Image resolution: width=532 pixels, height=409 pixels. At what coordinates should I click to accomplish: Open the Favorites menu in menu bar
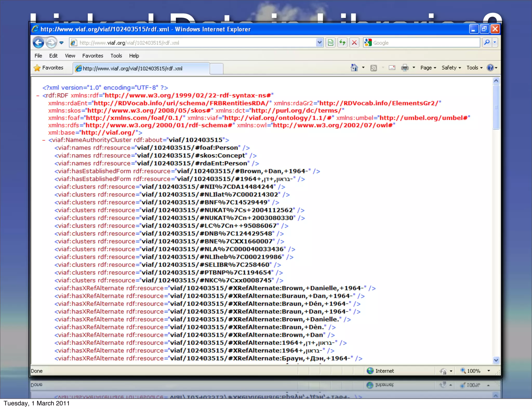pos(92,56)
